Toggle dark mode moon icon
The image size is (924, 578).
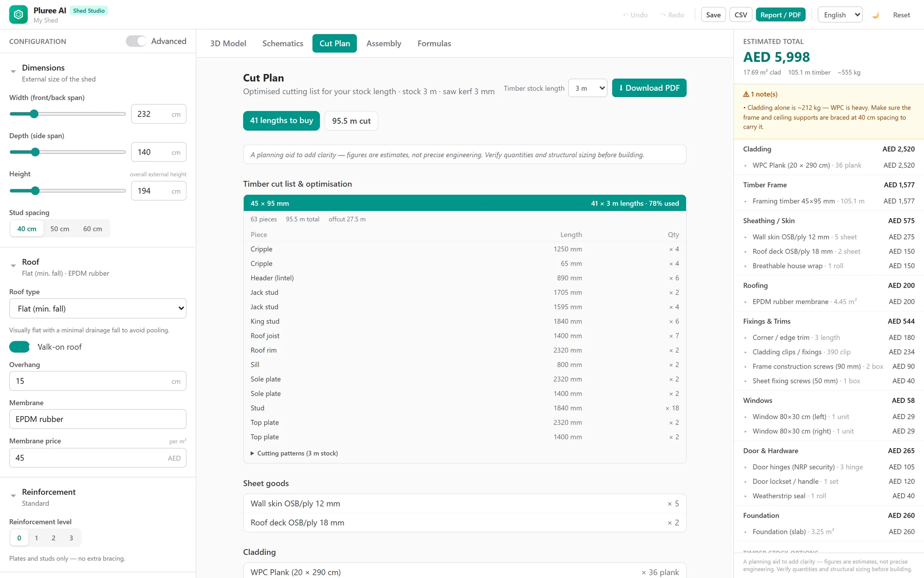(876, 15)
